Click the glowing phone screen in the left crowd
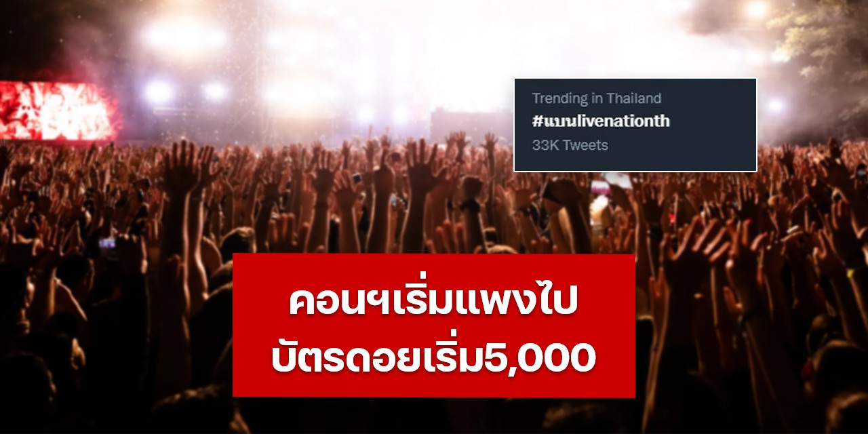The height and width of the screenshot is (434, 868). point(107,243)
